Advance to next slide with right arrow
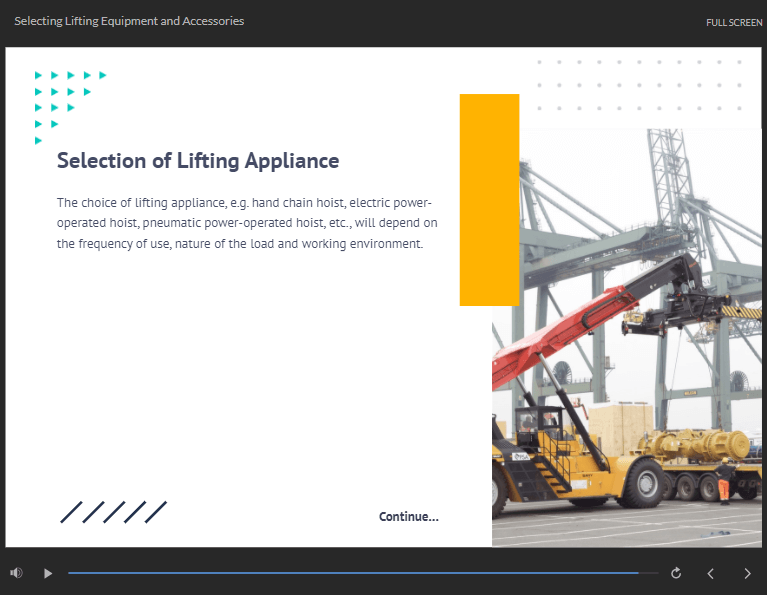 [x=747, y=573]
